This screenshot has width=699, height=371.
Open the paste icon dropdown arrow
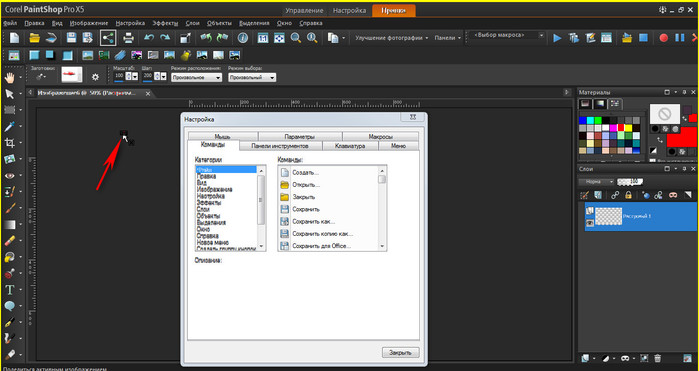click(x=343, y=38)
